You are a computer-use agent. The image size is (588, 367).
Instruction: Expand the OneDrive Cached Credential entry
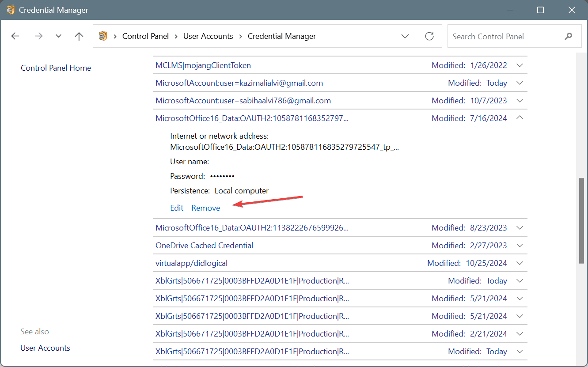(520, 246)
